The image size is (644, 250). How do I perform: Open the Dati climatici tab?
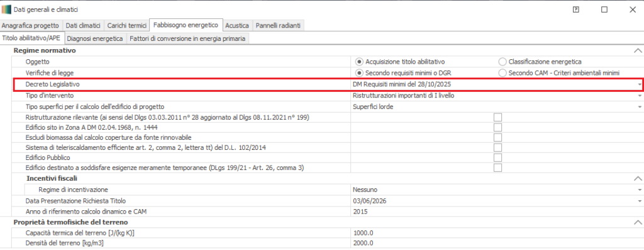click(x=84, y=25)
